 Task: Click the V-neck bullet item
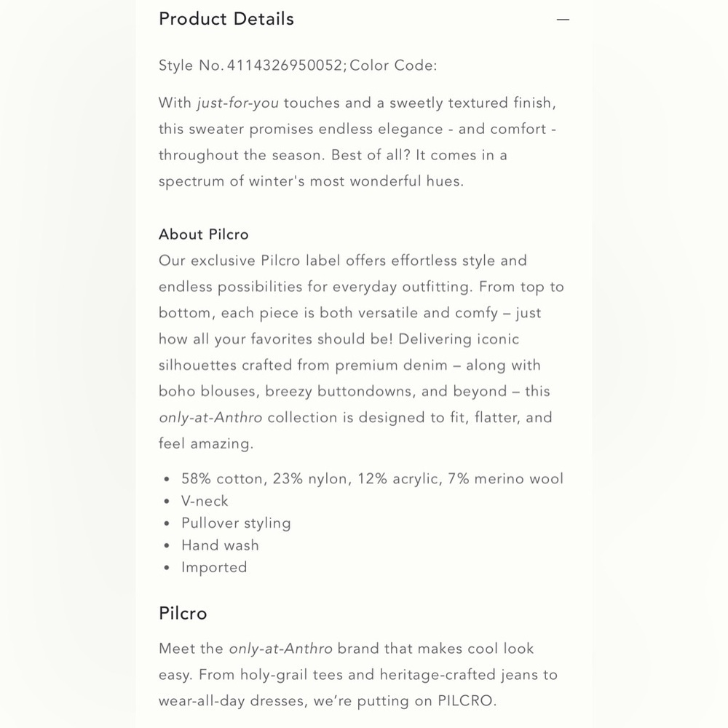[x=205, y=501]
